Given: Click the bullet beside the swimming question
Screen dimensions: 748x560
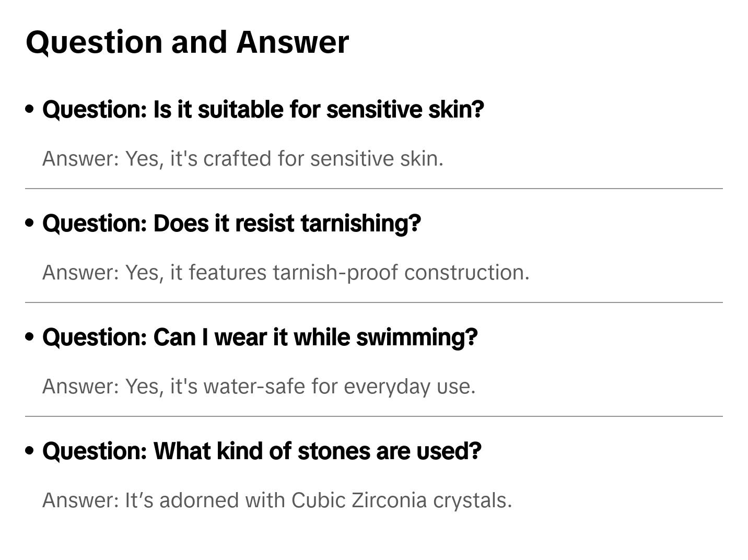Looking at the screenshot, I should click(x=30, y=337).
